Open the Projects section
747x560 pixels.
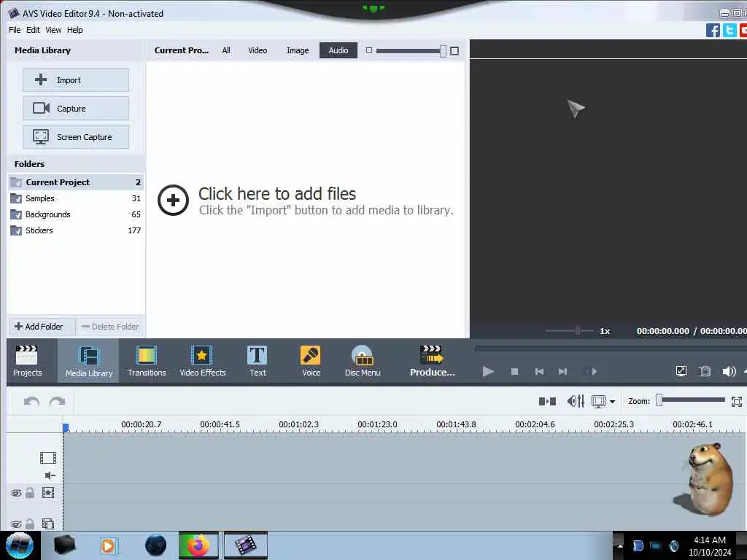pyautogui.click(x=27, y=361)
